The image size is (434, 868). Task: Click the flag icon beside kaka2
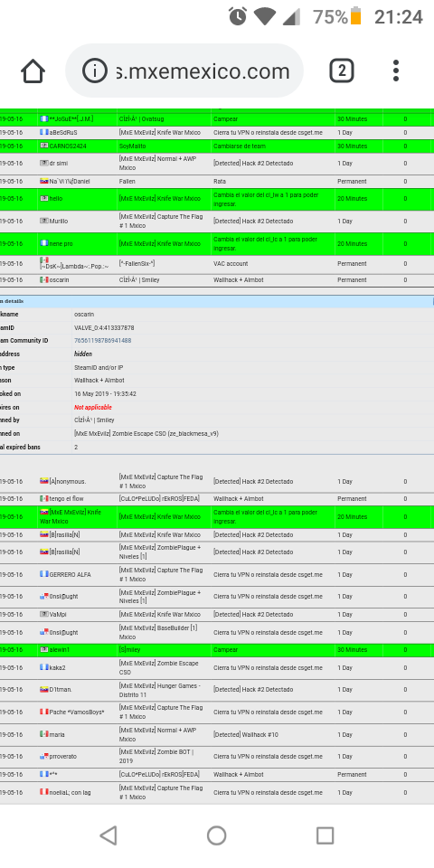click(44, 667)
